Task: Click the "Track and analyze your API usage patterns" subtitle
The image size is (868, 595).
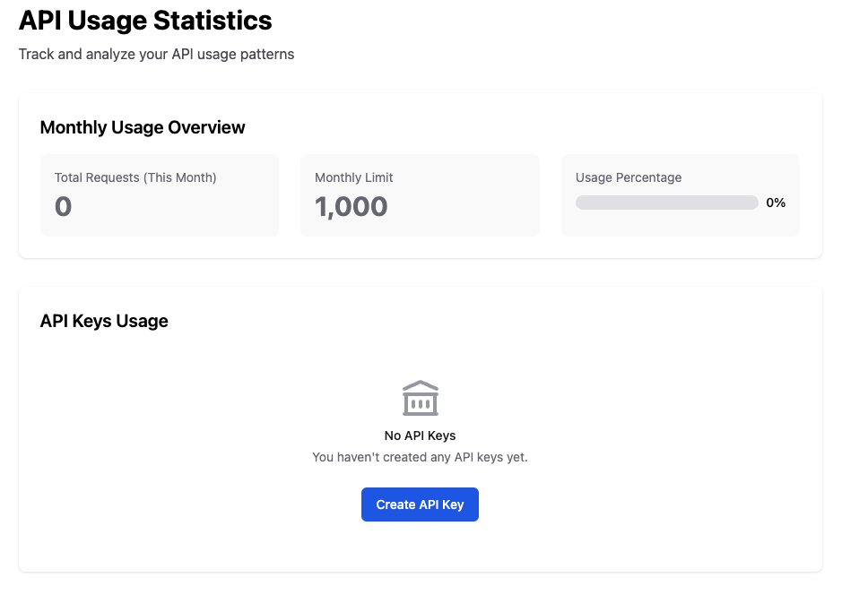Action: point(156,54)
